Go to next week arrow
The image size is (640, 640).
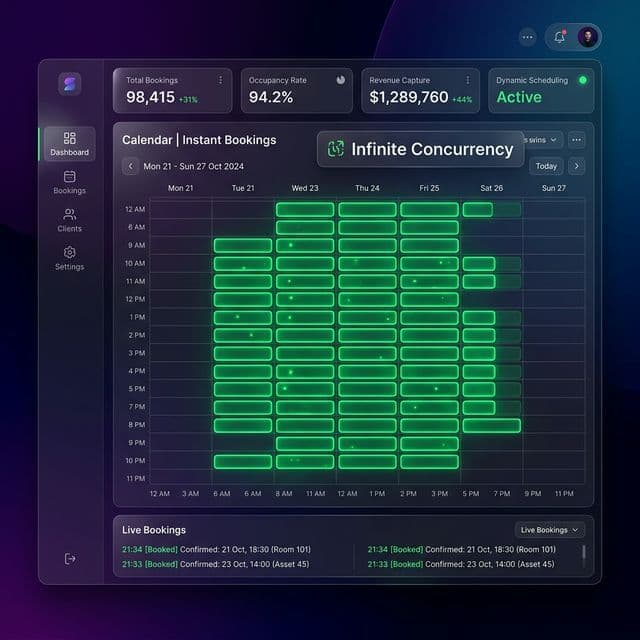pos(576,166)
